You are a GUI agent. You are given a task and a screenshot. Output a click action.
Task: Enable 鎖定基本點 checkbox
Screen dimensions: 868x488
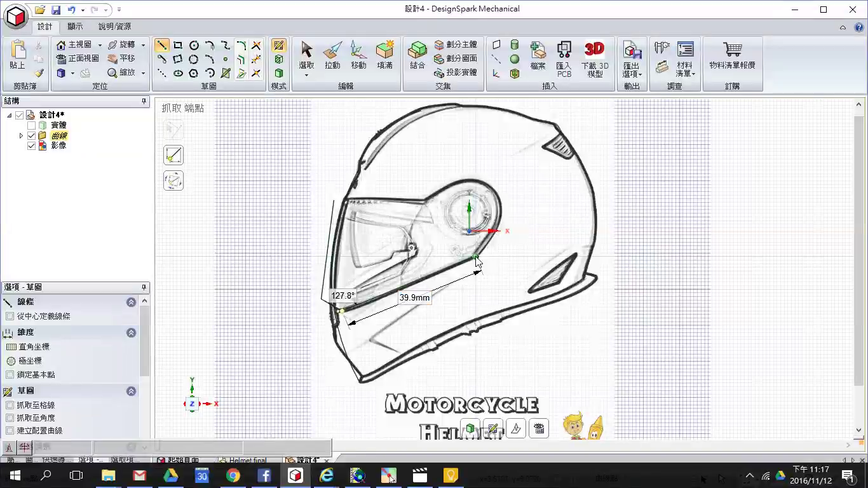[10, 375]
